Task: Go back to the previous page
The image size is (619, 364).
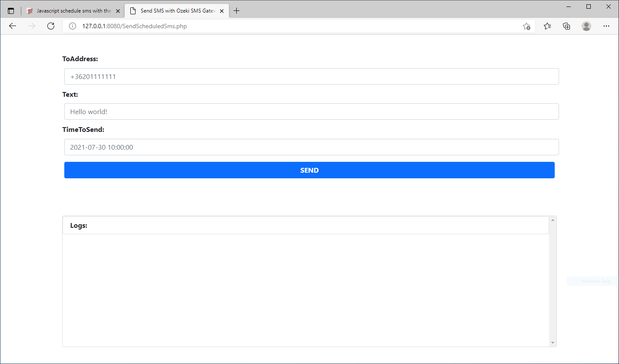Action: click(x=13, y=26)
